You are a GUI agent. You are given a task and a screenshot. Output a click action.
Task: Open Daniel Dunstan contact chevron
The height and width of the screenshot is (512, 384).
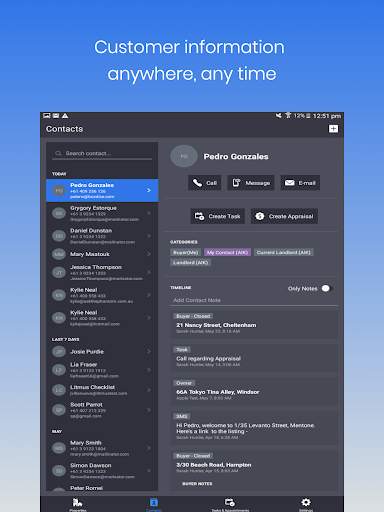click(149, 236)
